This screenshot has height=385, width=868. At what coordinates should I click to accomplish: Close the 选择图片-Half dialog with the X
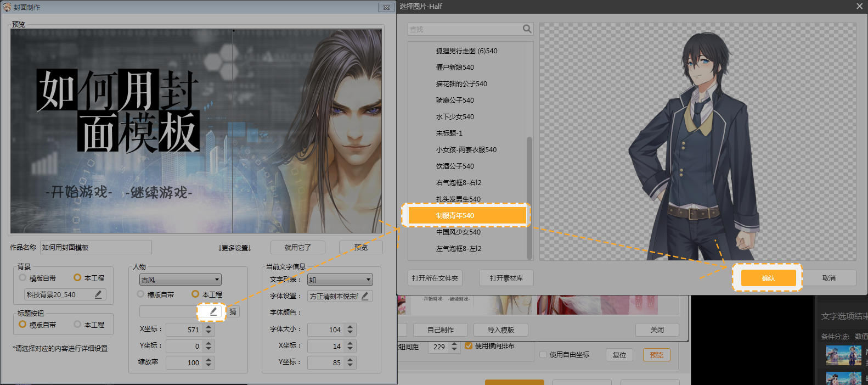click(859, 6)
